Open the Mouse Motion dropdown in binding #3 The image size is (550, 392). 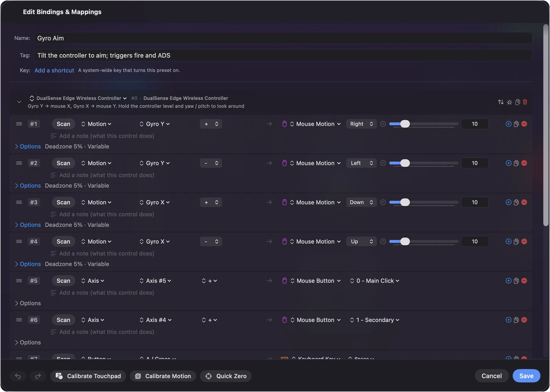tap(315, 203)
